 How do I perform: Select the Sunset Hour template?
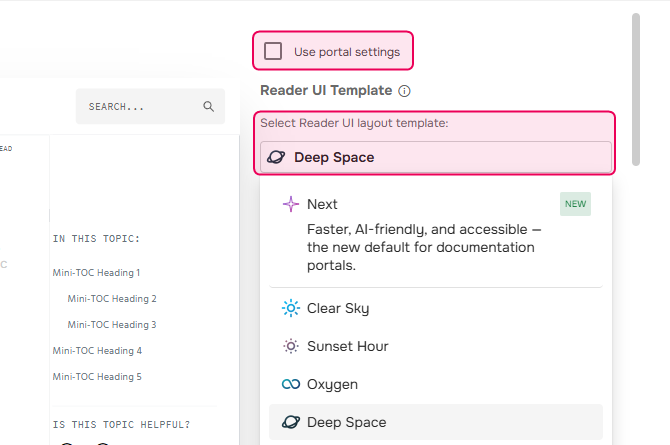436,346
